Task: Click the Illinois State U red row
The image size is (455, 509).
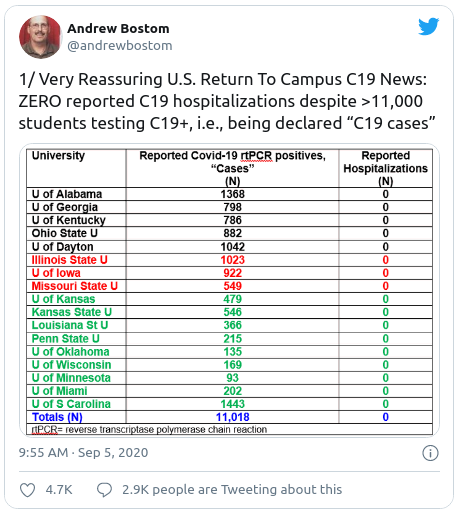Action: [229, 260]
